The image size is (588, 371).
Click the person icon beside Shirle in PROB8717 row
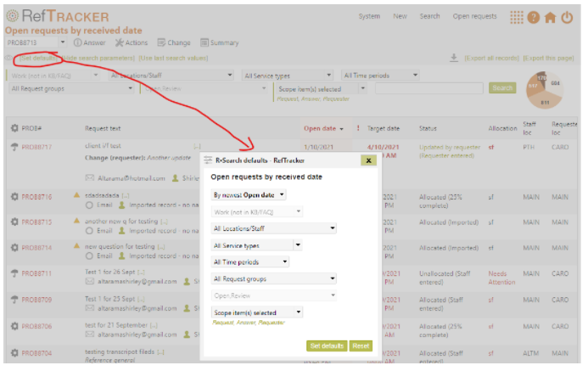pos(175,178)
